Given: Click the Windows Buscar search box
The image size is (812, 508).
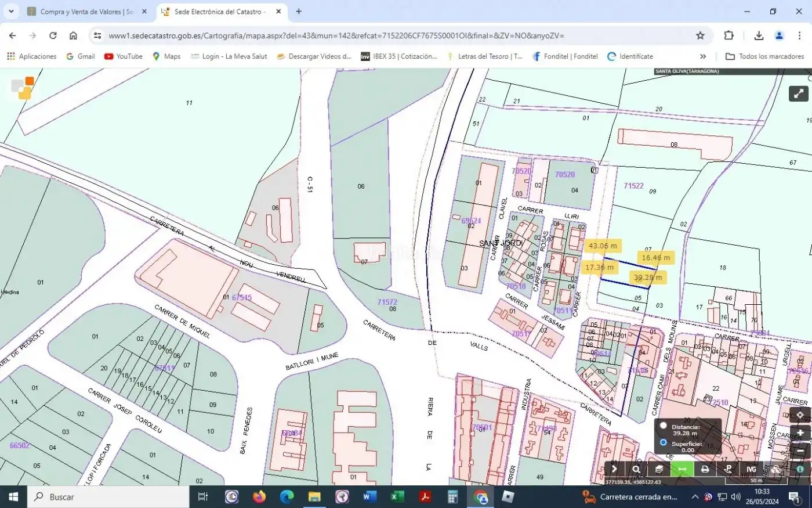Looking at the screenshot, I should 109,497.
